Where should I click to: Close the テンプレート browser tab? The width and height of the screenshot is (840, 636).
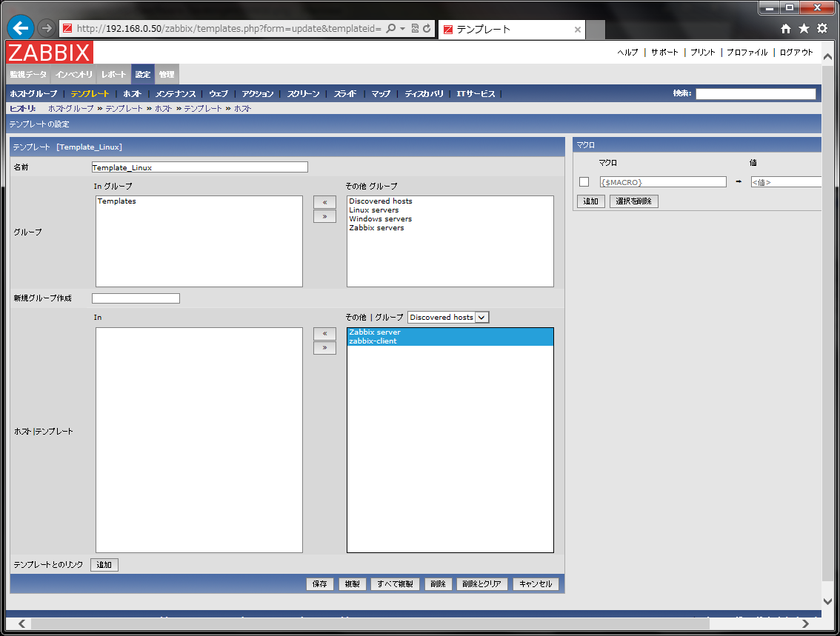[x=578, y=30]
